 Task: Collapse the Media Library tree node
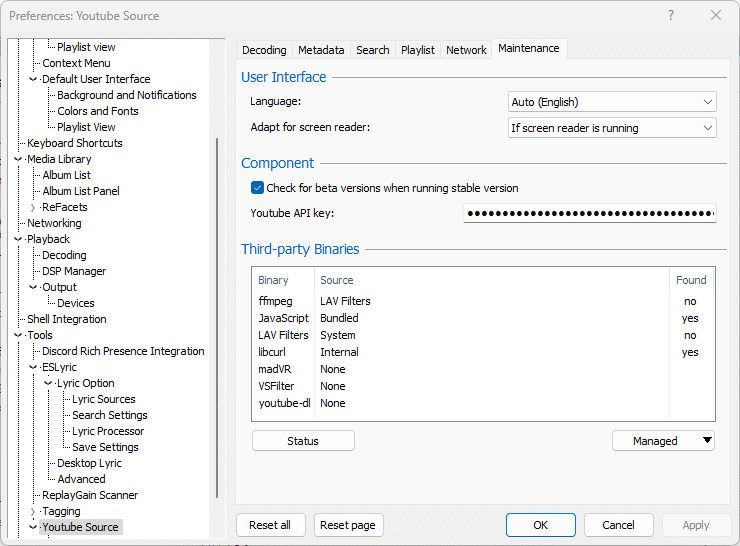point(18,160)
